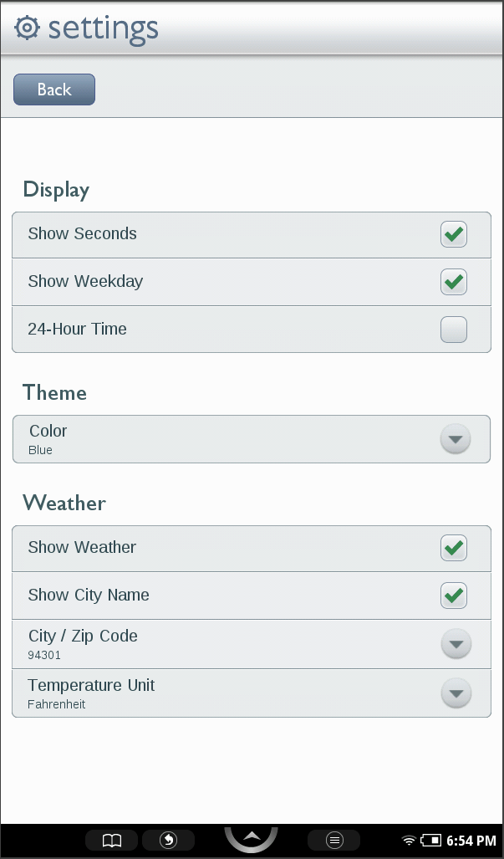Image resolution: width=504 pixels, height=859 pixels.
Task: Open the library book icon in the bottom bar
Action: click(111, 841)
